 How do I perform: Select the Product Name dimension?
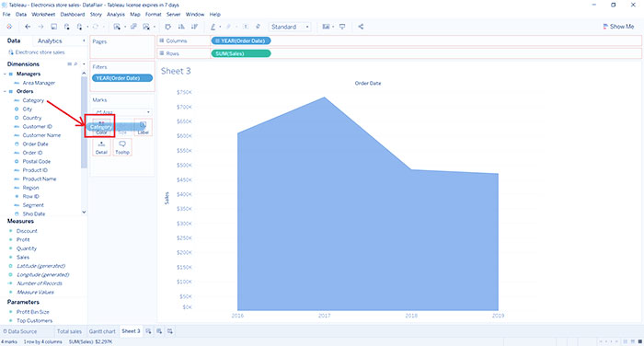click(x=40, y=179)
